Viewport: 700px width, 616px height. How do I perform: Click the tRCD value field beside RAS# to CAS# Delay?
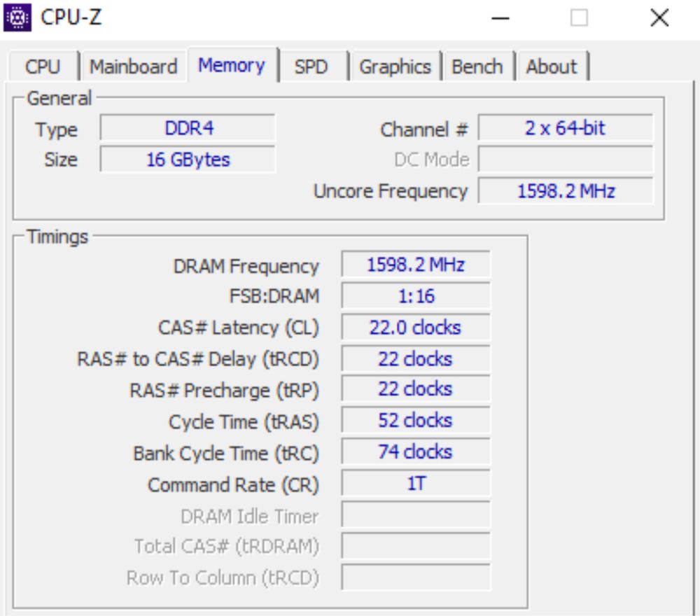point(416,359)
